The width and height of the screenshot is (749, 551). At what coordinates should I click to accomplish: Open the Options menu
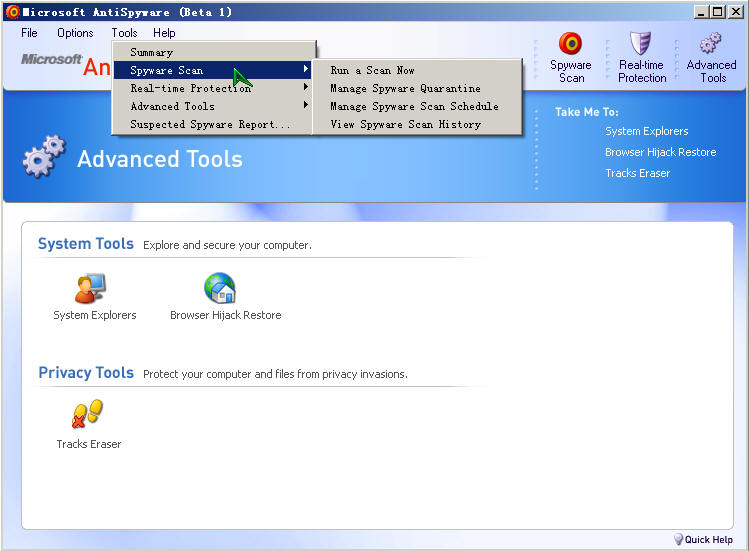(x=75, y=33)
